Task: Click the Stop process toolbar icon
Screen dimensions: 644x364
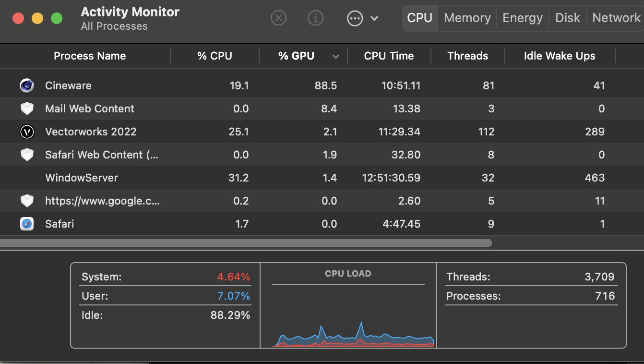Action: [278, 18]
